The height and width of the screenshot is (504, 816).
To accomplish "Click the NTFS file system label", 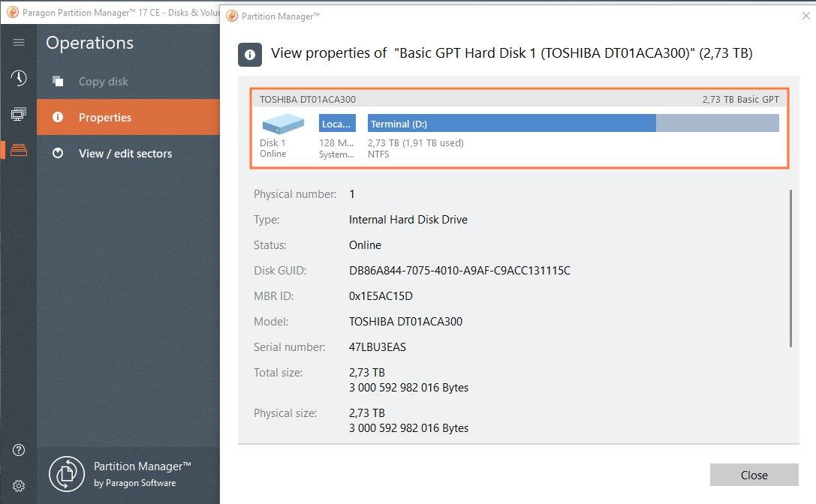I will pos(378,154).
